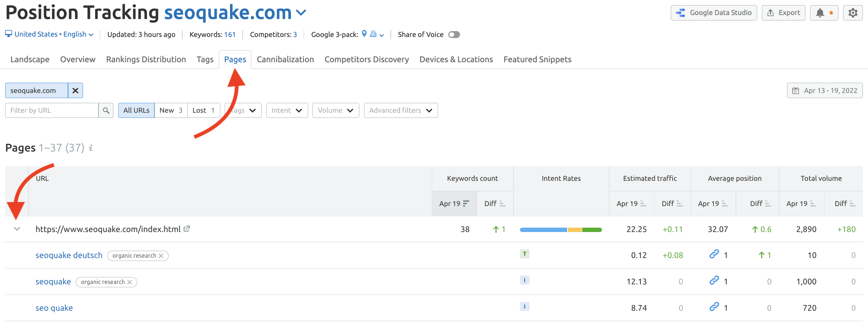The width and height of the screenshot is (868, 325).
Task: Remove the seoquake.com domain chip
Action: (75, 90)
